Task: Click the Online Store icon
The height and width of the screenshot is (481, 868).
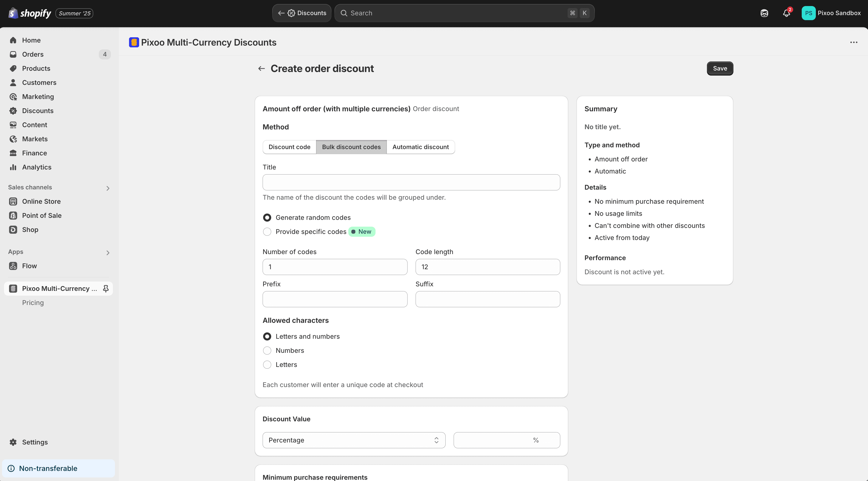Action: point(13,202)
